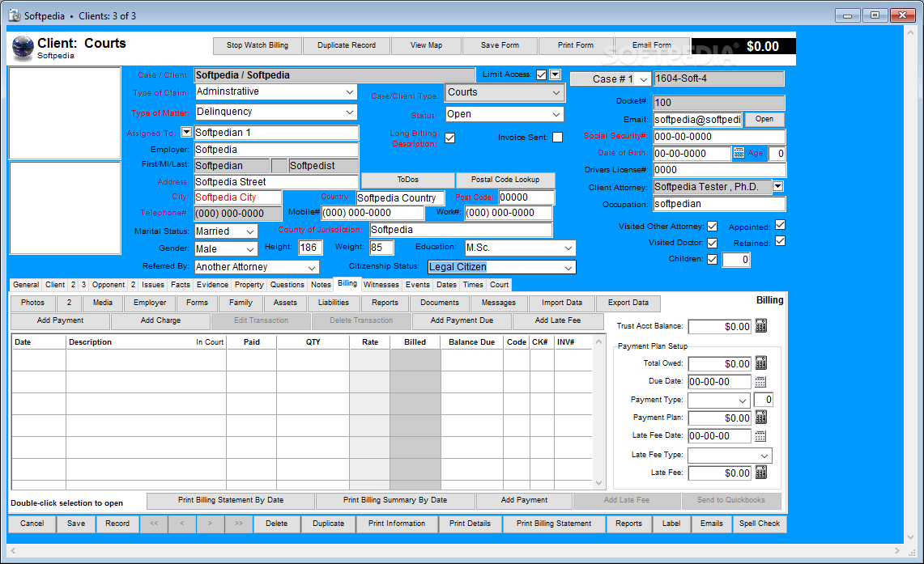
Task: Toggle the Appointed checkbox
Action: 779,225
